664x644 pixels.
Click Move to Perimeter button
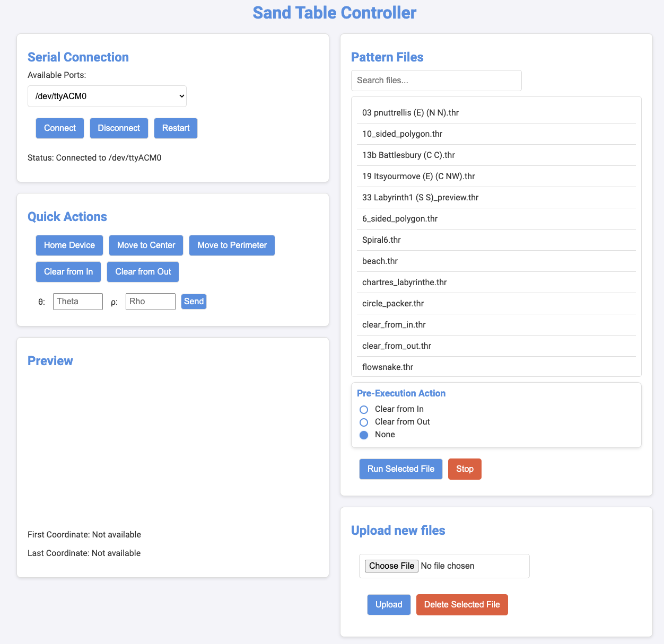click(232, 245)
